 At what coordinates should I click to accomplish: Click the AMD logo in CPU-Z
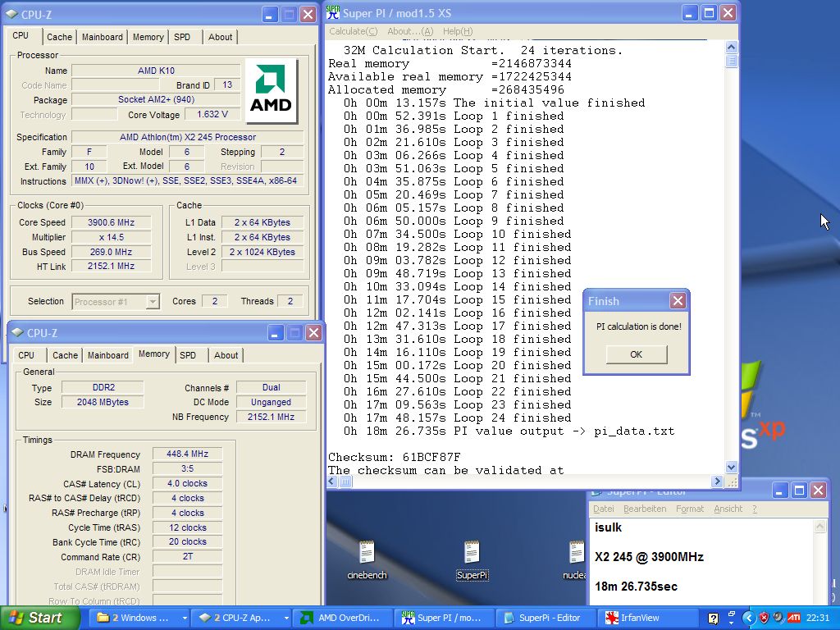pyautogui.click(x=271, y=89)
